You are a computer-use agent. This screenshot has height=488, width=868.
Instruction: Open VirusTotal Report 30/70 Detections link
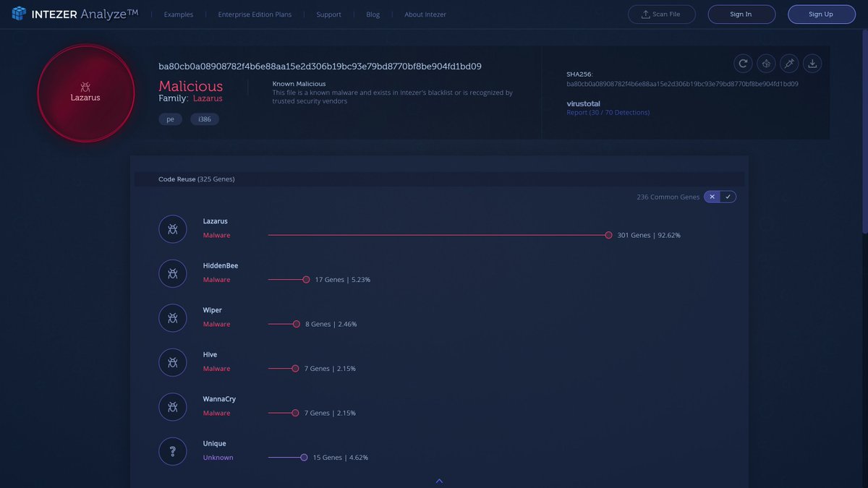608,113
